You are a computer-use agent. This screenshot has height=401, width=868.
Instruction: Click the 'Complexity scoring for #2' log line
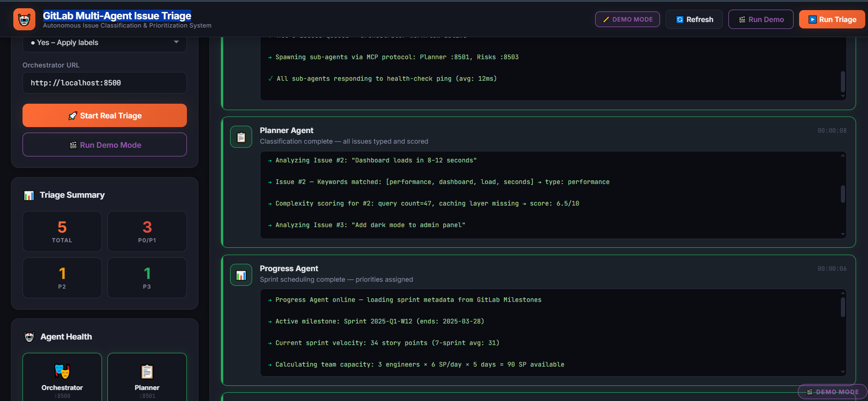423,204
